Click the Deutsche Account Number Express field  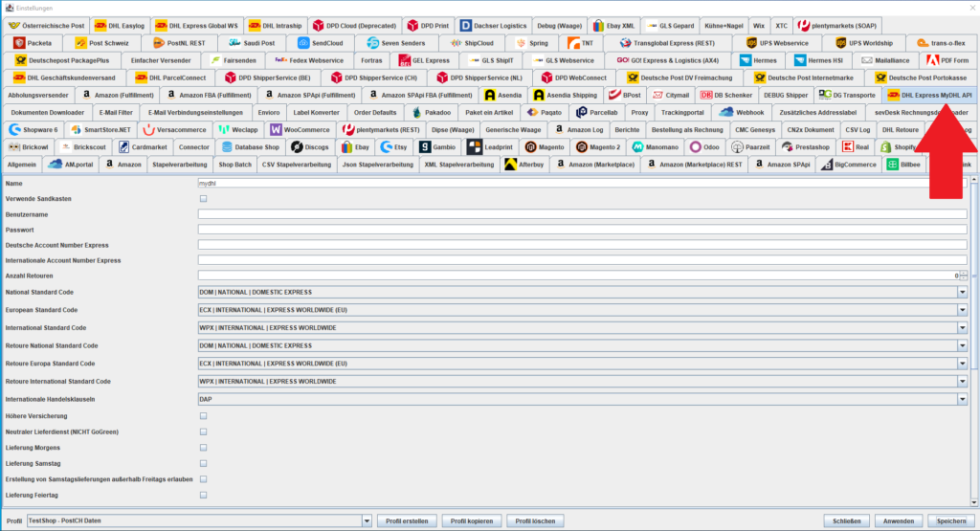583,245
